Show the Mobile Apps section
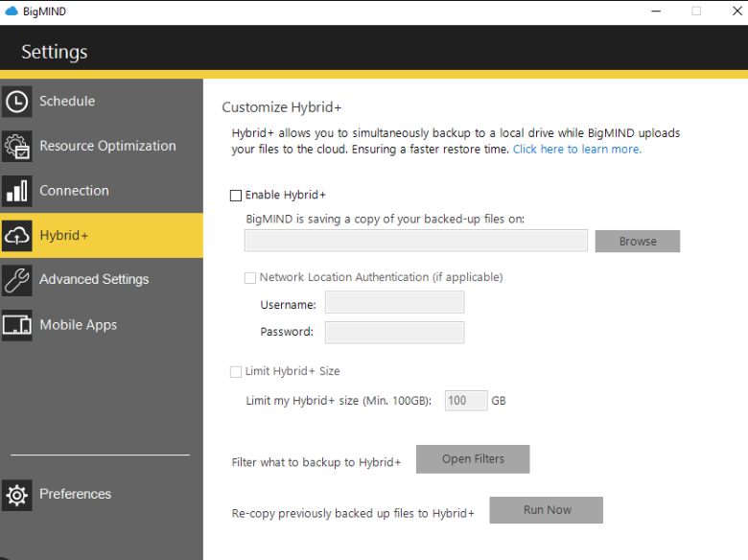 click(x=102, y=325)
